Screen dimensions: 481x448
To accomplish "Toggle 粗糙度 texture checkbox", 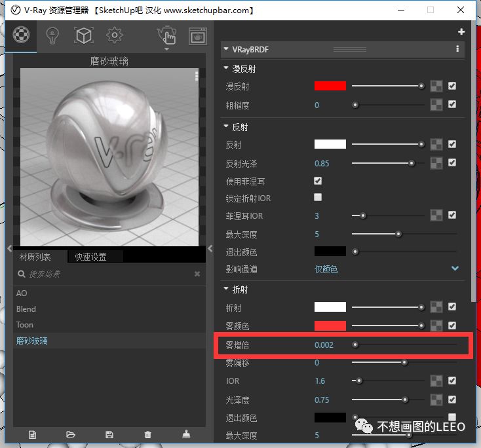I will (452, 104).
